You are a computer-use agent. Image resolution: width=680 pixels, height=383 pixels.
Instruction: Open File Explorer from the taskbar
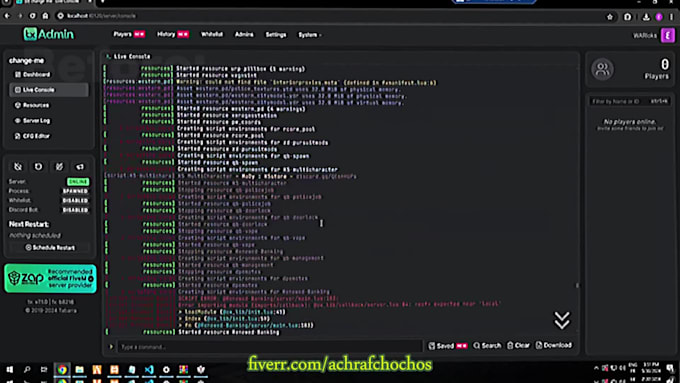click(79, 370)
